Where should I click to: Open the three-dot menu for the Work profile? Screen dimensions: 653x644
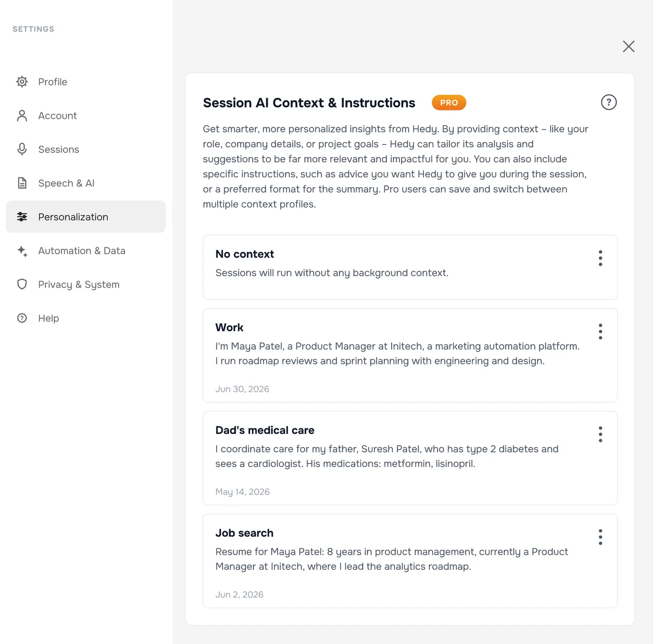point(600,332)
